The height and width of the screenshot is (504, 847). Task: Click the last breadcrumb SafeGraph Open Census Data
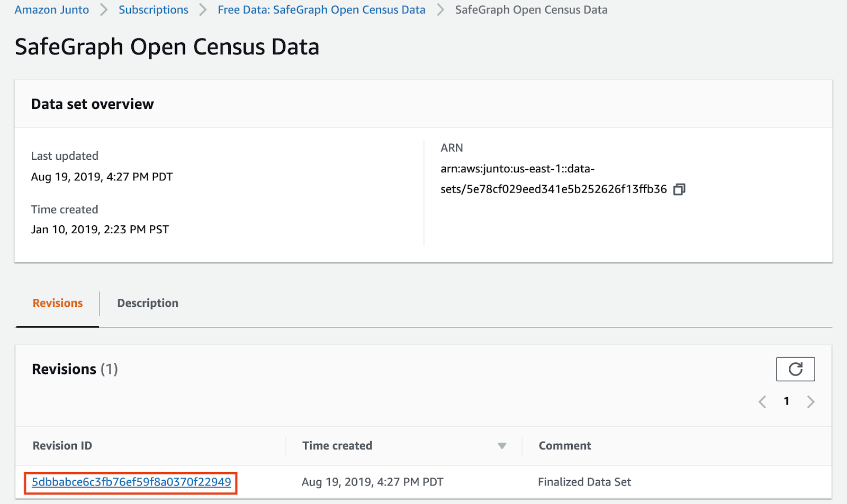point(531,10)
